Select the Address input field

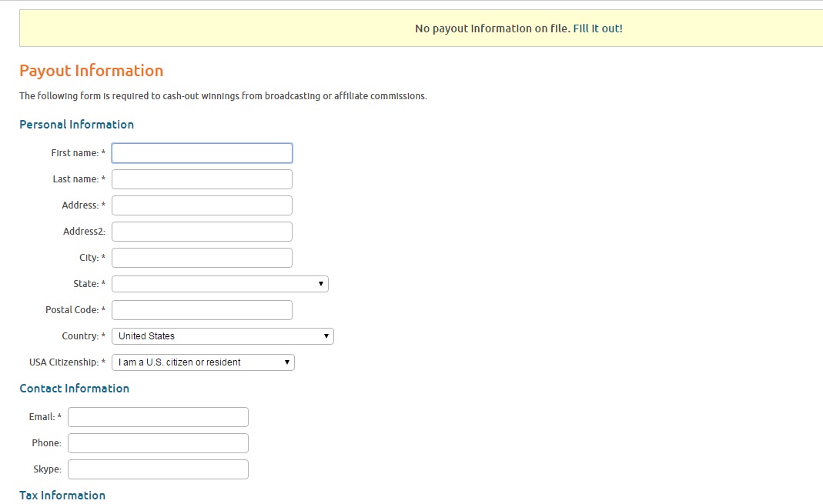202,205
